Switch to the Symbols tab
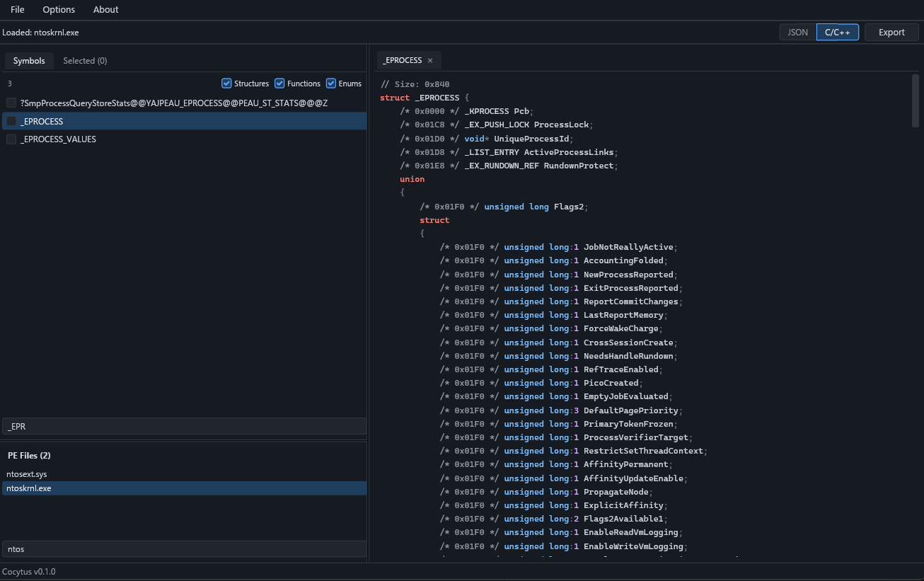The width and height of the screenshot is (924, 581). pos(29,61)
